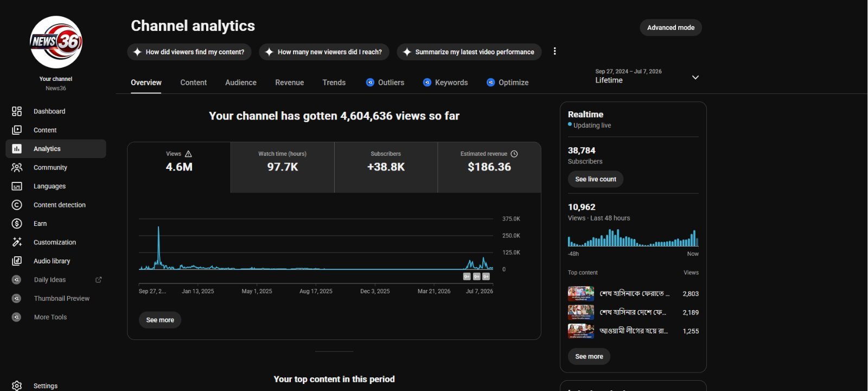The height and width of the screenshot is (391, 868).
Task: Click See more in the Realtime panel
Action: tap(589, 356)
